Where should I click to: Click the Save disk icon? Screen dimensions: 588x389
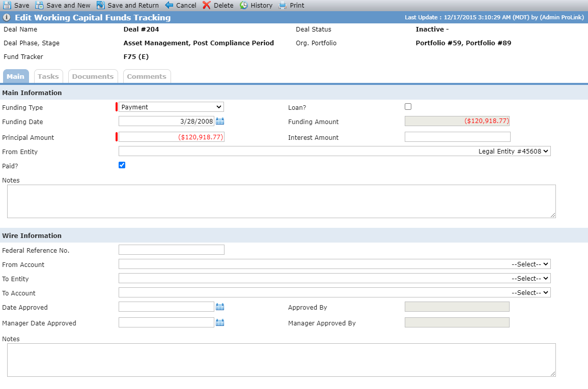click(x=7, y=5)
